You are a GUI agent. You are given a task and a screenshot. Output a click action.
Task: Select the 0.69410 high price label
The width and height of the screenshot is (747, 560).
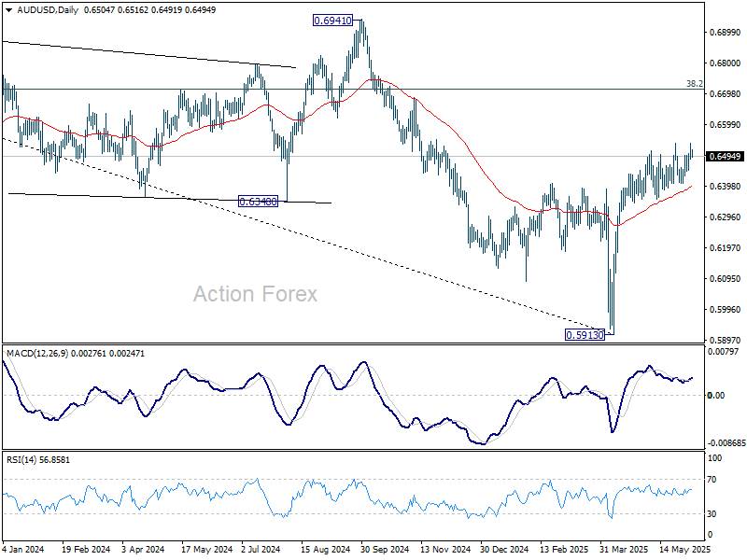332,21
